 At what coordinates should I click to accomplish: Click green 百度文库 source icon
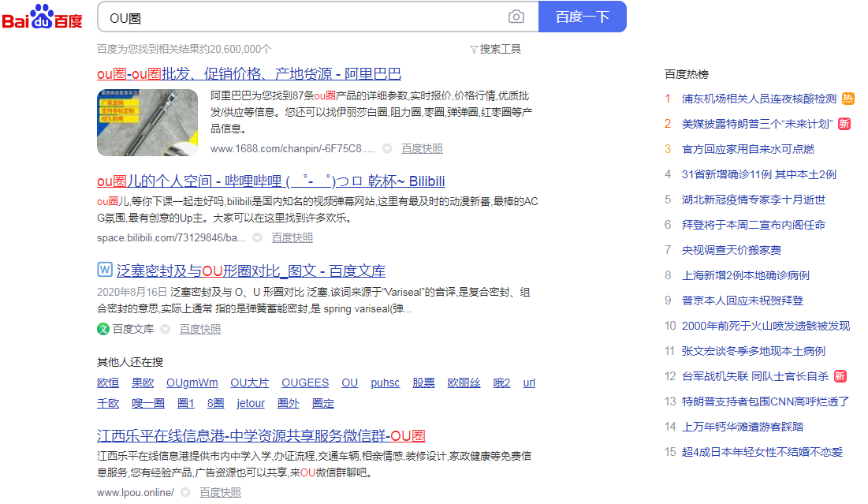point(103,329)
